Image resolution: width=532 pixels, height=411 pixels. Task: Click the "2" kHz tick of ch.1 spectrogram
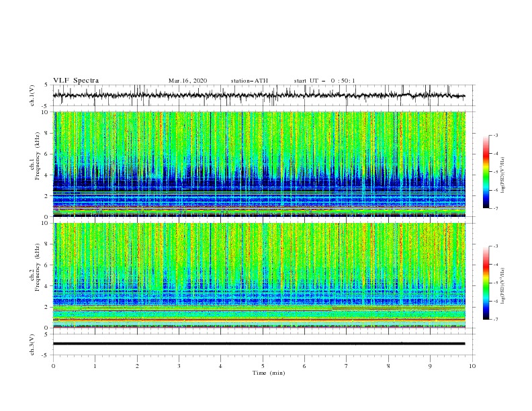point(48,196)
